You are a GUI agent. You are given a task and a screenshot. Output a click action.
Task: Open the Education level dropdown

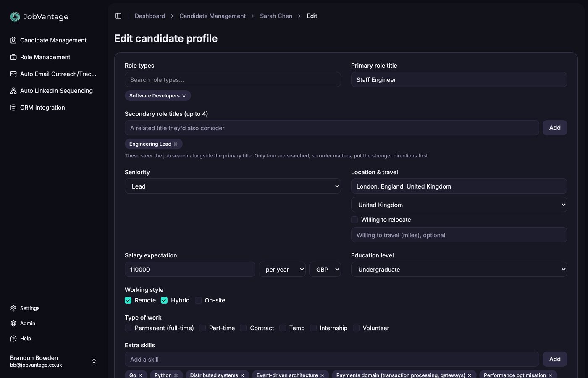459,269
